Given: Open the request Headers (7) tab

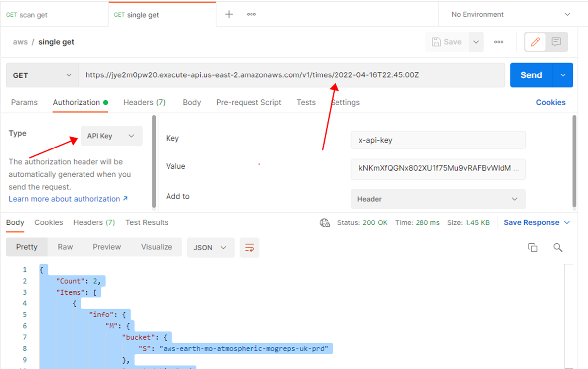Looking at the screenshot, I should [144, 103].
